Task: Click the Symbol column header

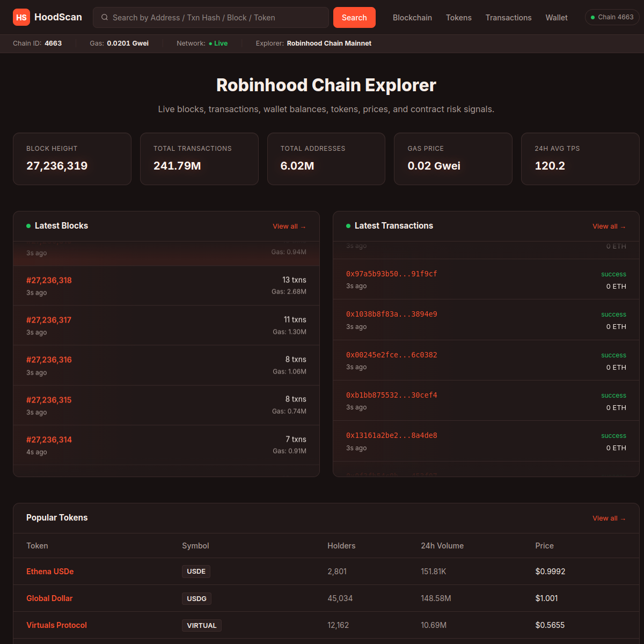Action: [x=195, y=546]
